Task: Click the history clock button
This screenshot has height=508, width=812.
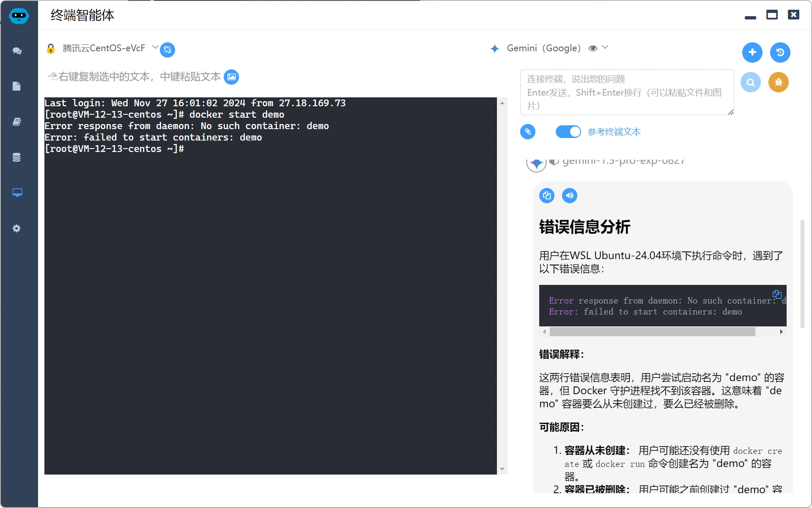Action: [780, 52]
